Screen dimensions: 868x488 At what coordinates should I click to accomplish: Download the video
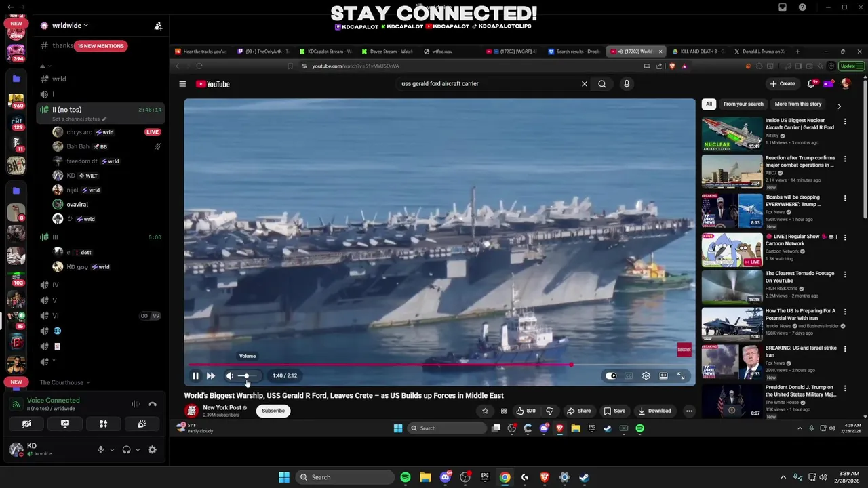coord(655,411)
